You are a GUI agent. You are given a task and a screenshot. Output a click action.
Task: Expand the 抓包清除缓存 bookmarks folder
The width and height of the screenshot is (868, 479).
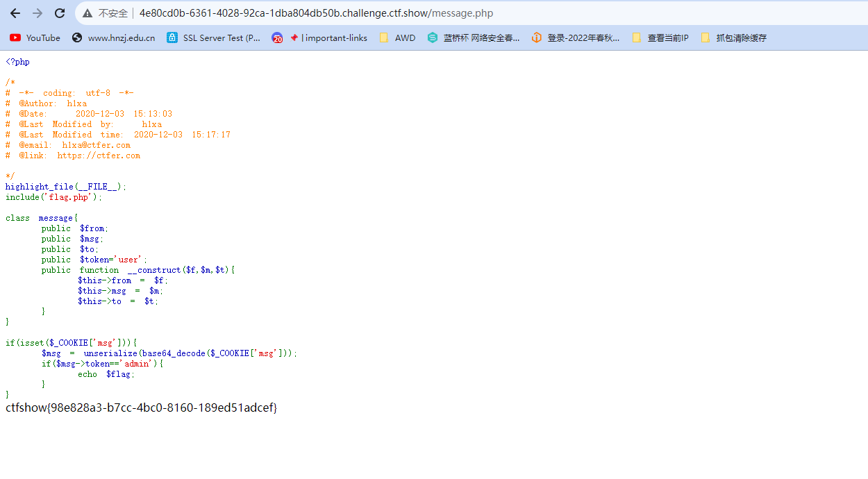point(733,38)
